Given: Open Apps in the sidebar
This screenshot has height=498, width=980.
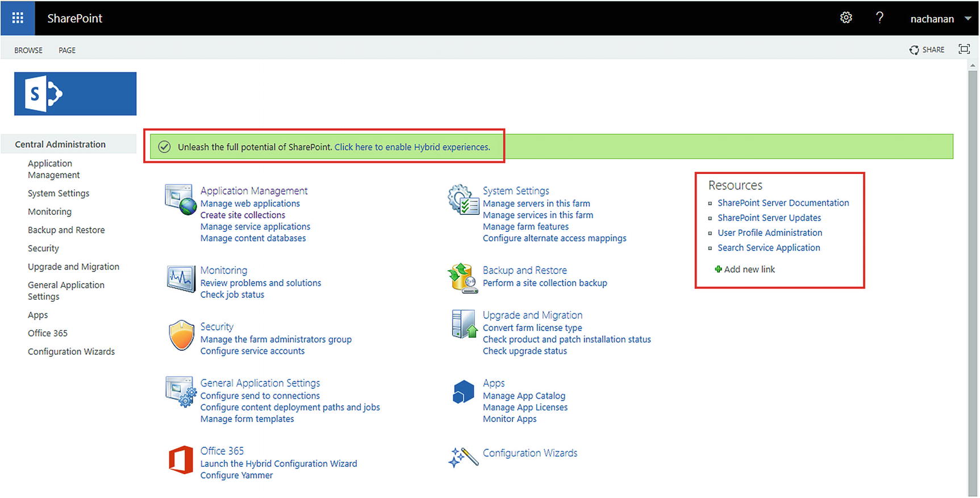Looking at the screenshot, I should coord(37,315).
